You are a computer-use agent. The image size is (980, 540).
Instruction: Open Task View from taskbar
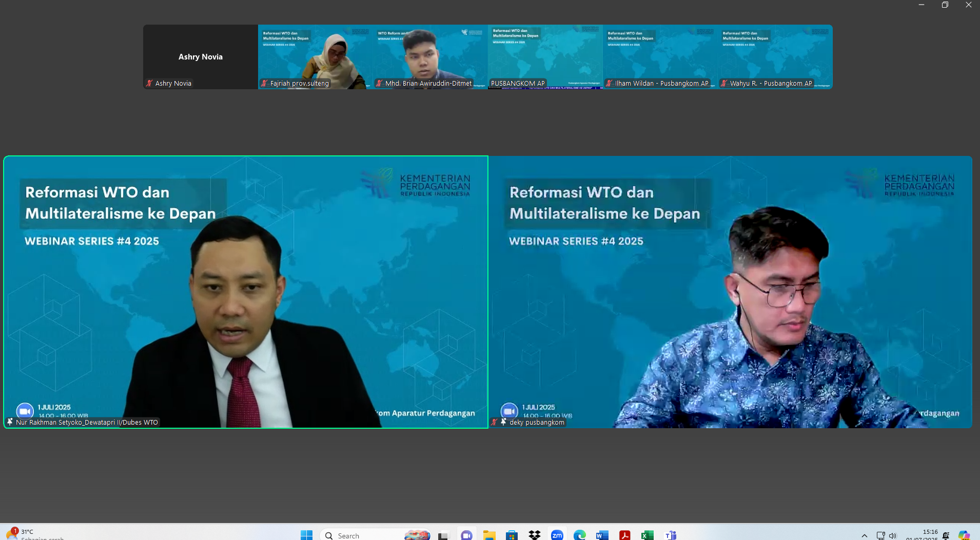pyautogui.click(x=443, y=535)
